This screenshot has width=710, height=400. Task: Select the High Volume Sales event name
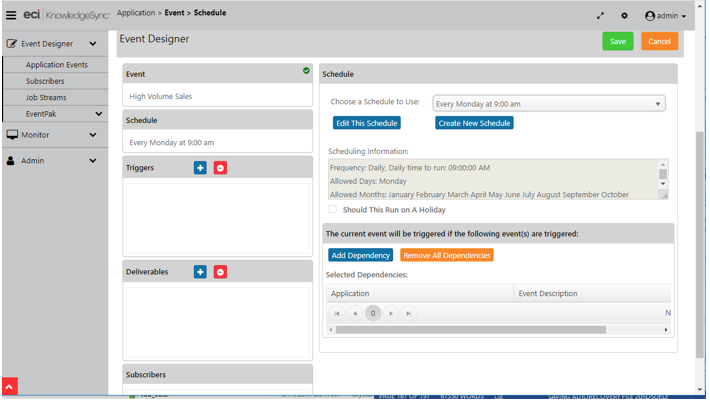point(161,96)
